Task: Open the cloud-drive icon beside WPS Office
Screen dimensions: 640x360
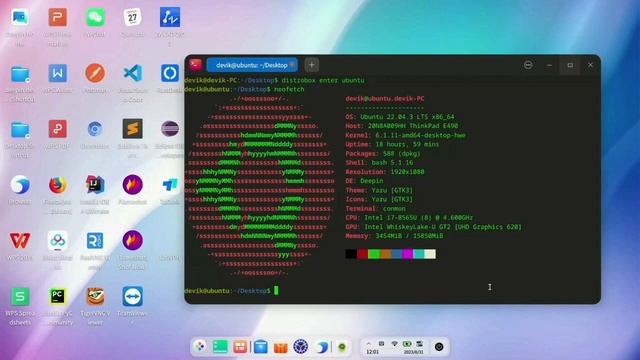Action: tap(58, 240)
